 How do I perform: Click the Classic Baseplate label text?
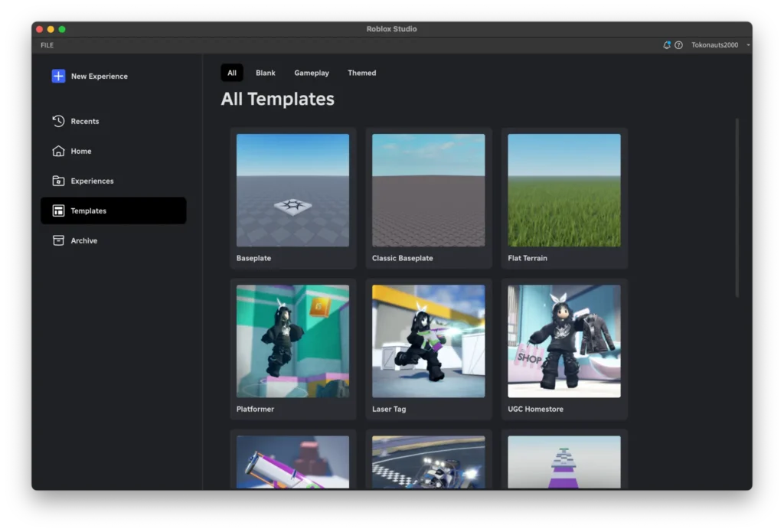pos(403,259)
